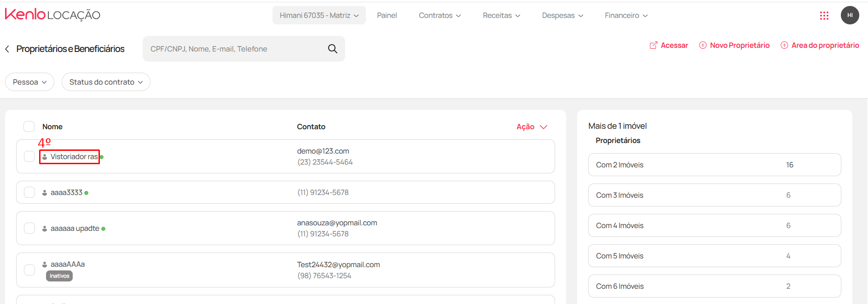868x304 pixels.
Task: Open the Financeiro menu
Action: (626, 15)
